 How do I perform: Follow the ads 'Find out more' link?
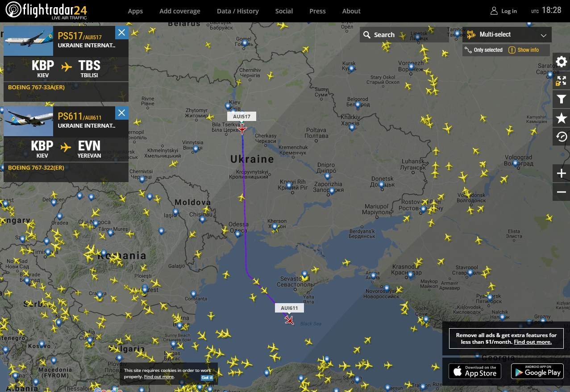(533, 342)
